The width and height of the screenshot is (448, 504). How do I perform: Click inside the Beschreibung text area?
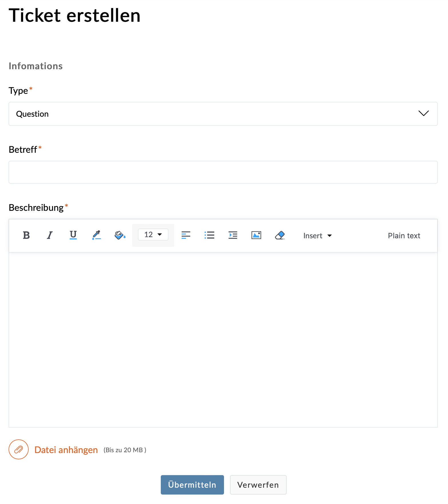coord(223,340)
